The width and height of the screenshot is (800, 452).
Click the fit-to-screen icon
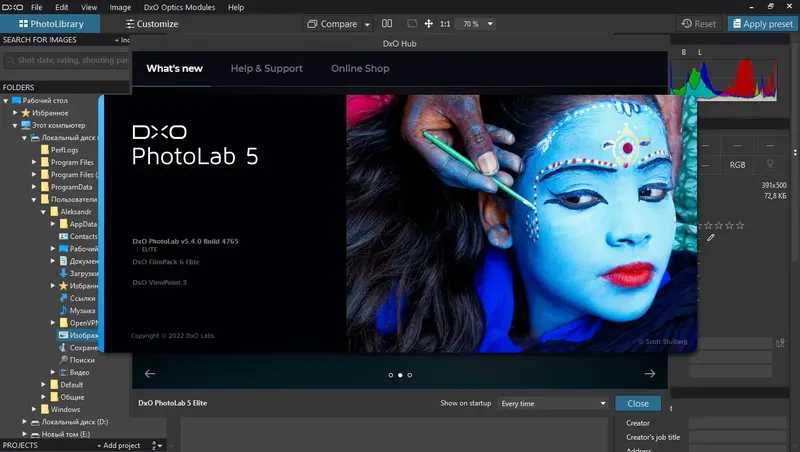[x=412, y=23]
